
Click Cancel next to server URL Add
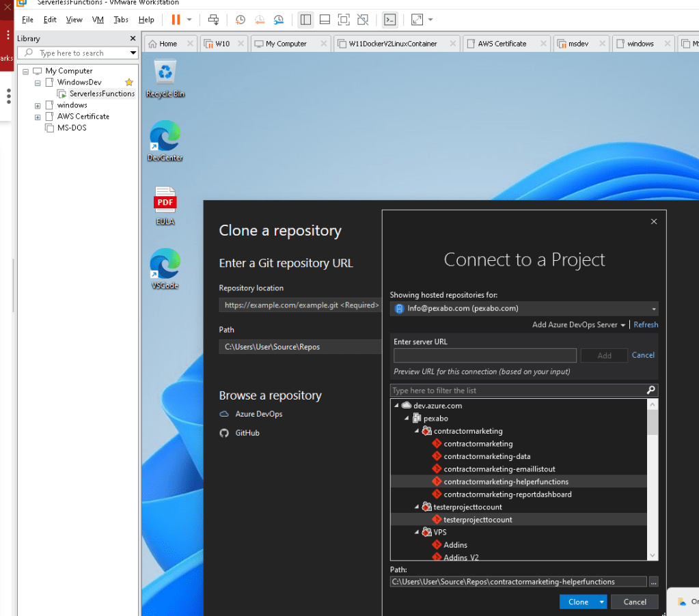point(643,355)
